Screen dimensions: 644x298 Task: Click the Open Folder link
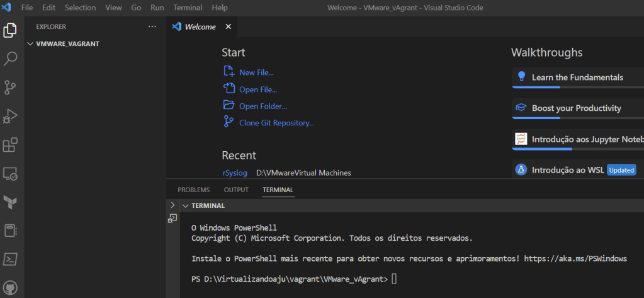pos(263,106)
